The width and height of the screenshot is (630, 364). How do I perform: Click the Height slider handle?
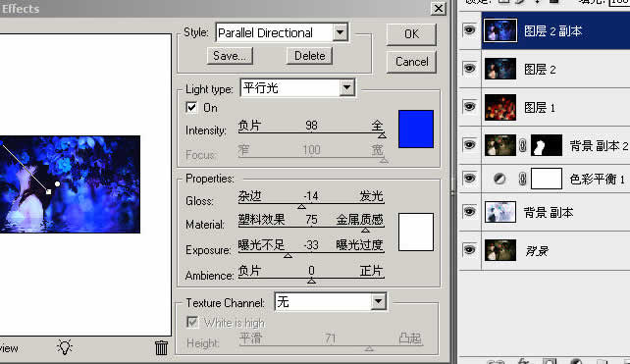(369, 348)
